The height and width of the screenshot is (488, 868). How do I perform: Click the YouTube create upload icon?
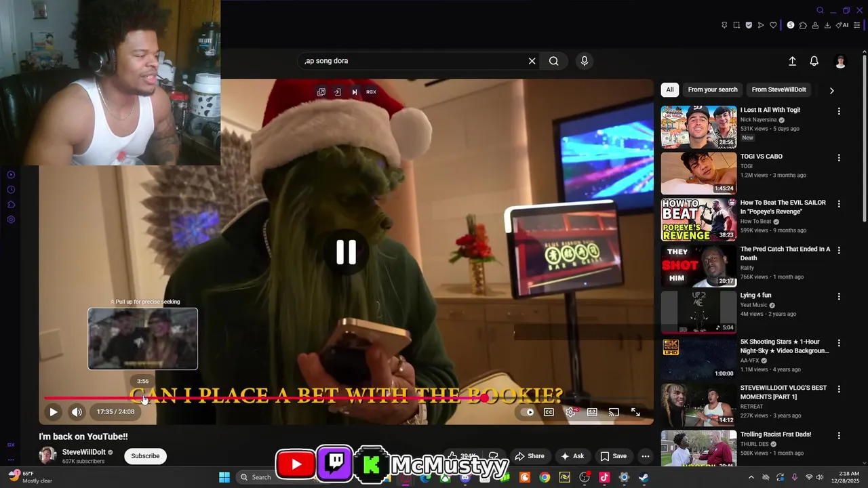792,61
